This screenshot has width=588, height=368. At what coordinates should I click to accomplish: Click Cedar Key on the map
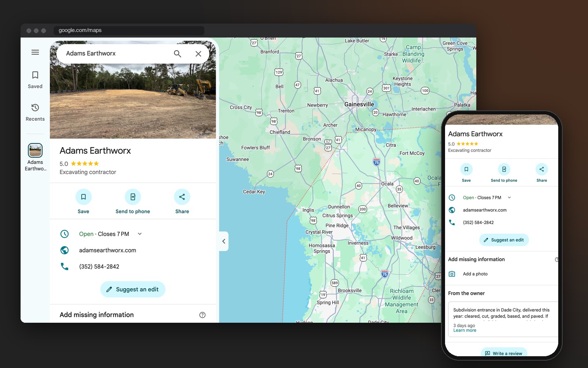tap(254, 192)
